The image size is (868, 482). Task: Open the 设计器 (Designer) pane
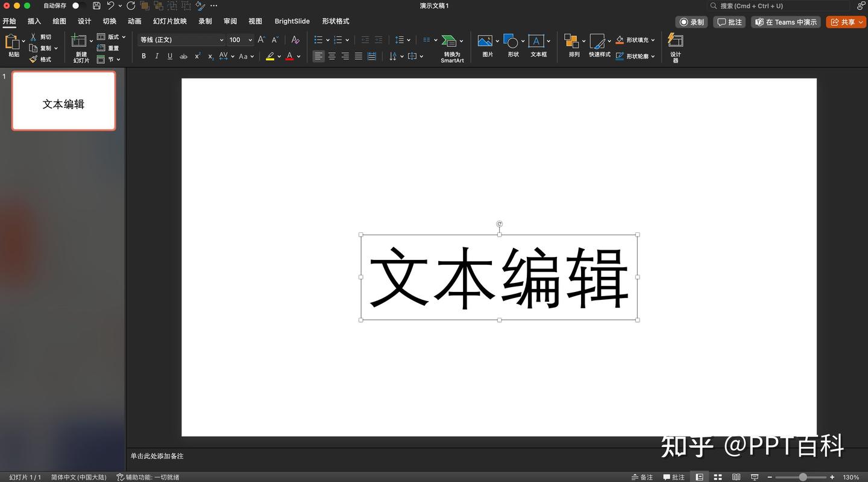coord(675,45)
